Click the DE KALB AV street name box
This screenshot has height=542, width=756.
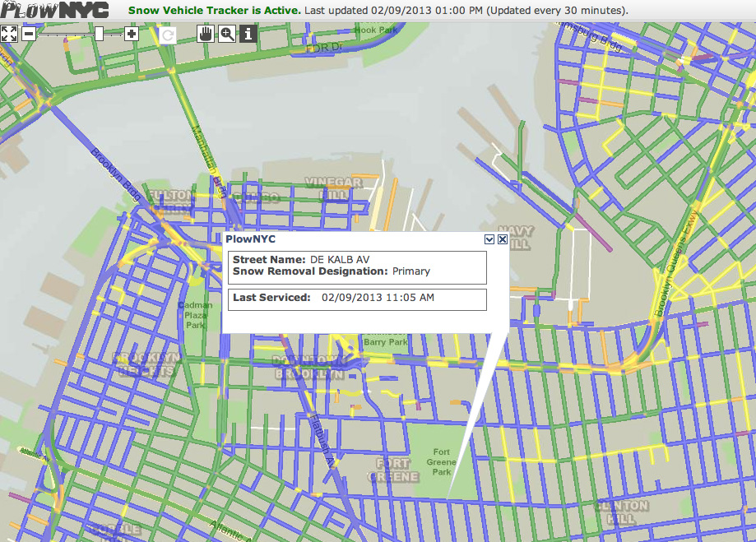(357, 266)
